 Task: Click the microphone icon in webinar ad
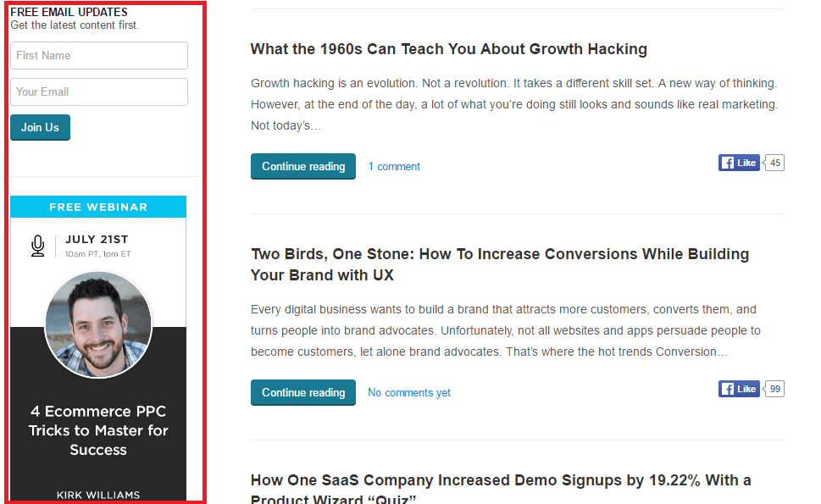coord(37,246)
